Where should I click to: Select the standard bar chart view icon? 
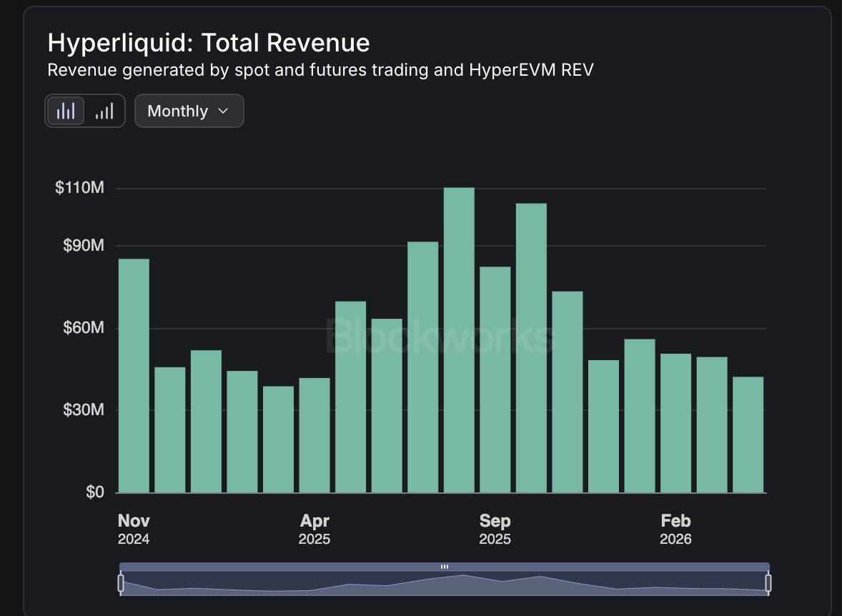coord(66,111)
